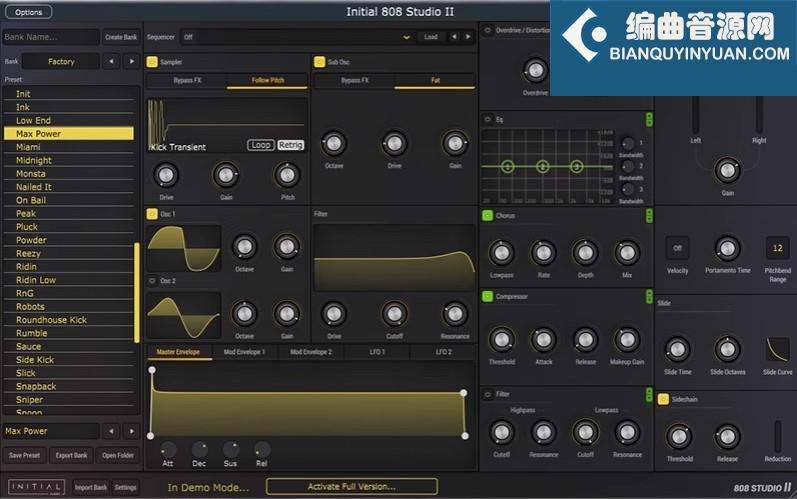
Task: Toggle the Retrig button in Sampler
Action: [291, 145]
